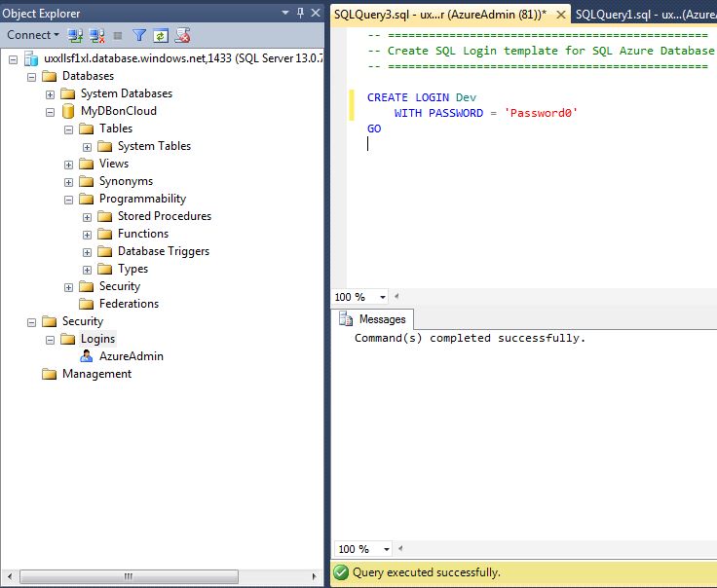Select the Federations folder

pos(129,304)
